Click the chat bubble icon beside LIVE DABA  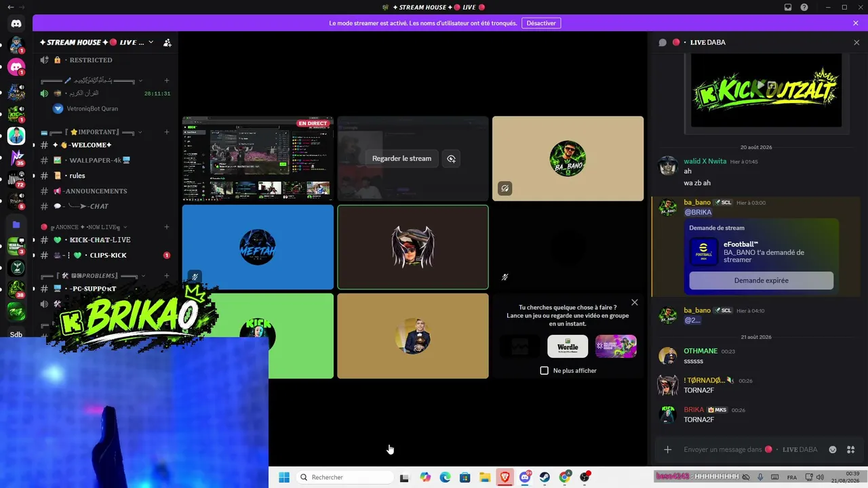[663, 42]
